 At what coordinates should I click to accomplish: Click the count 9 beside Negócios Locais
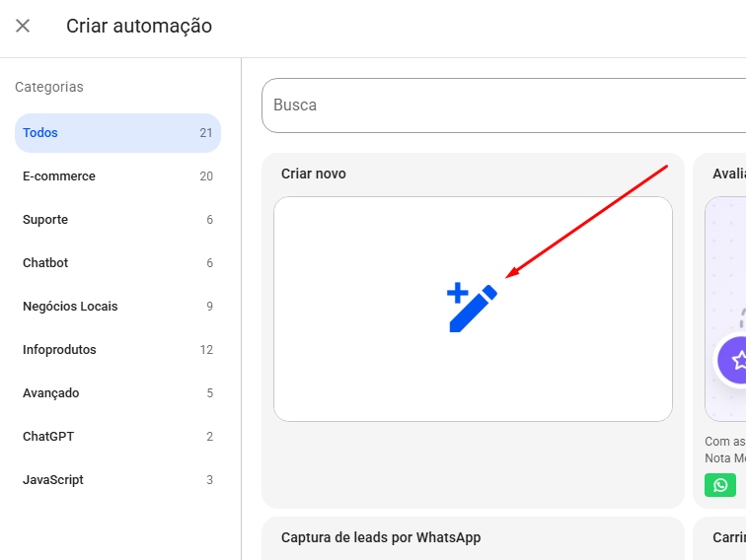(x=209, y=307)
